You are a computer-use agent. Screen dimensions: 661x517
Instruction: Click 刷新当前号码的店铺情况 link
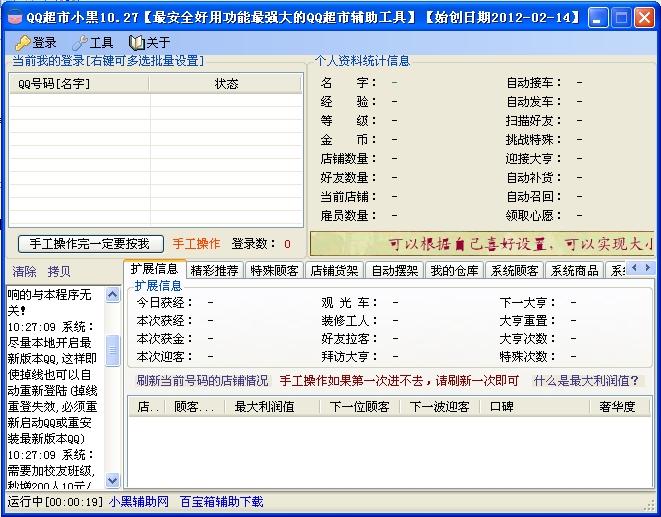[202, 381]
